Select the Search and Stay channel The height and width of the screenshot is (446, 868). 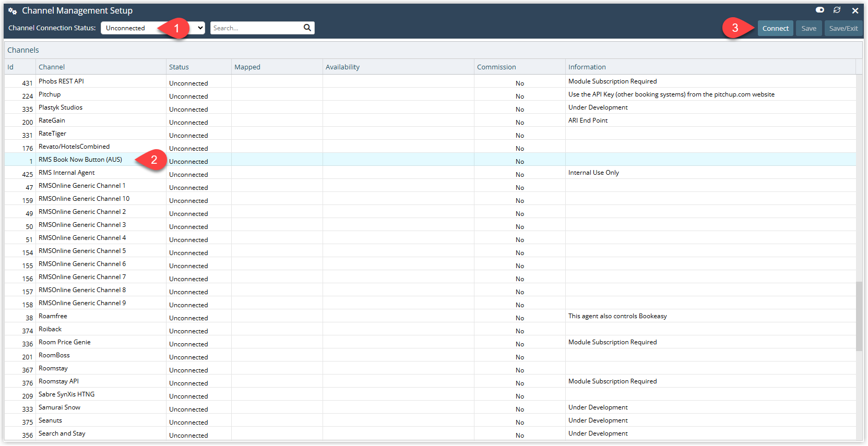tap(62, 433)
